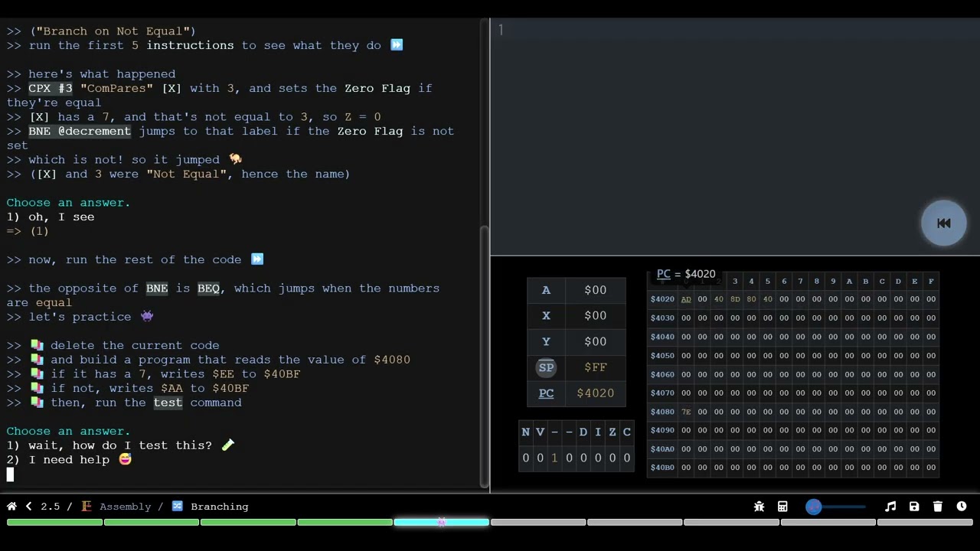Delete code with the trash icon
This screenshot has height=551, width=980.
pyautogui.click(x=938, y=507)
